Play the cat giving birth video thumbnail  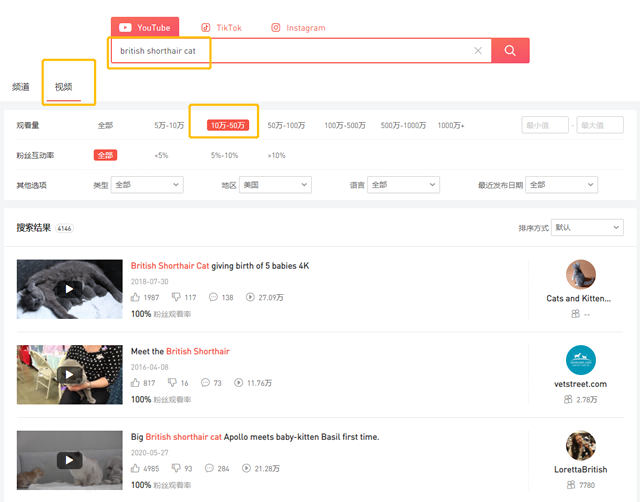69,289
